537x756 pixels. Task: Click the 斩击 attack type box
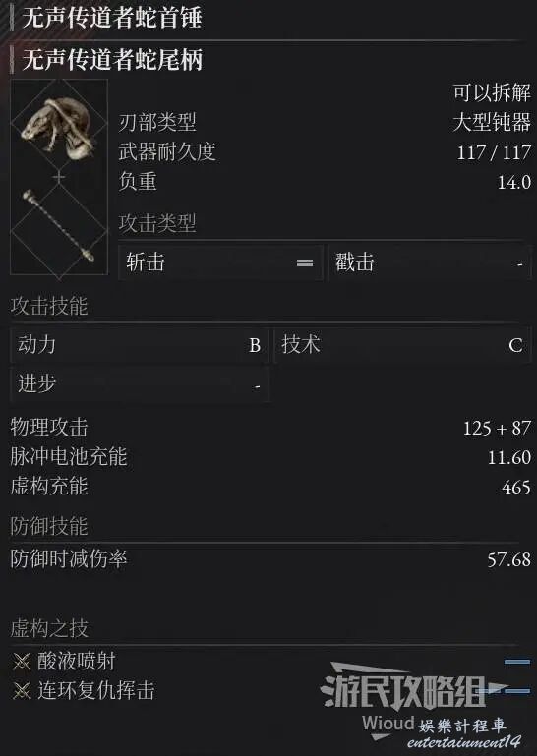point(220,262)
